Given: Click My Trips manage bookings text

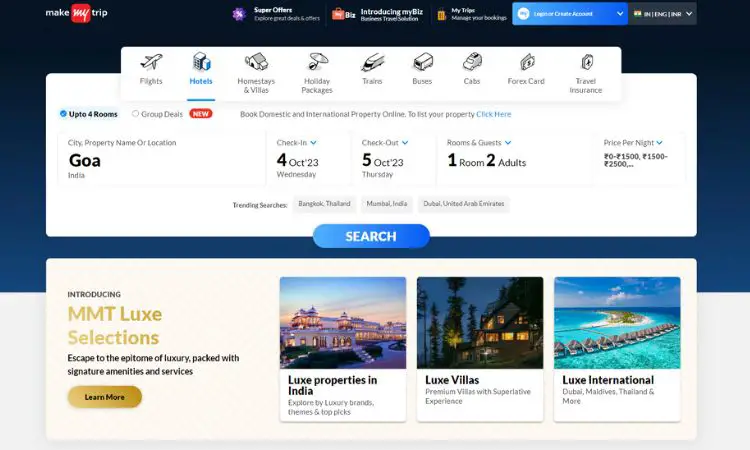Looking at the screenshot, I should 479,14.
